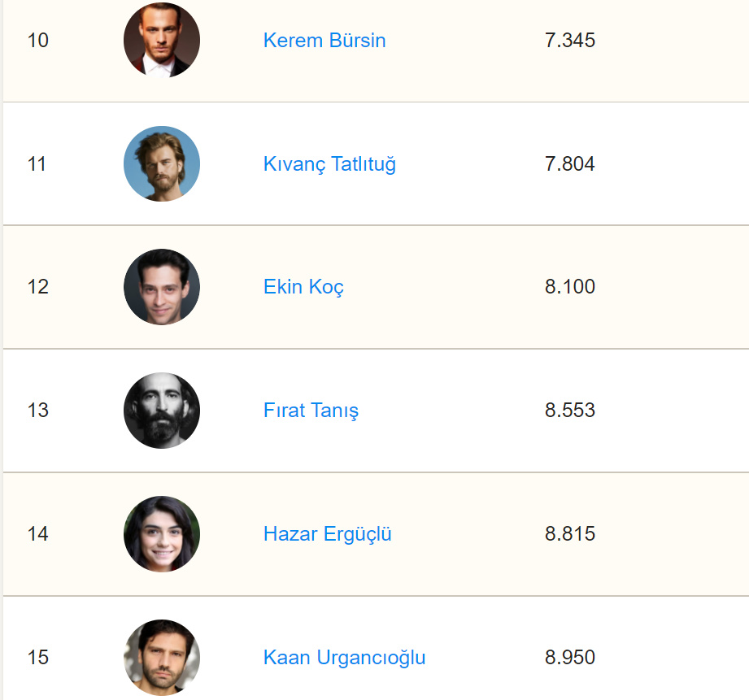Click the profile picture in row 11

(162, 163)
